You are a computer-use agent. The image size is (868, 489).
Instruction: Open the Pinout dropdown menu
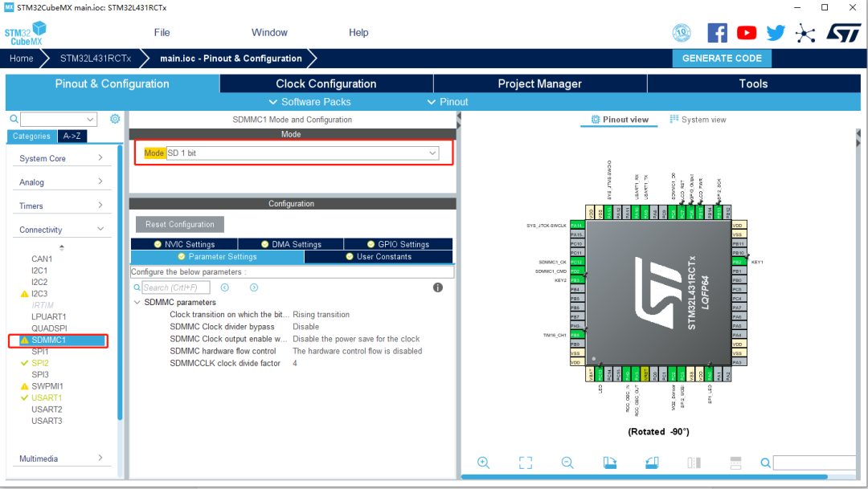pos(448,102)
